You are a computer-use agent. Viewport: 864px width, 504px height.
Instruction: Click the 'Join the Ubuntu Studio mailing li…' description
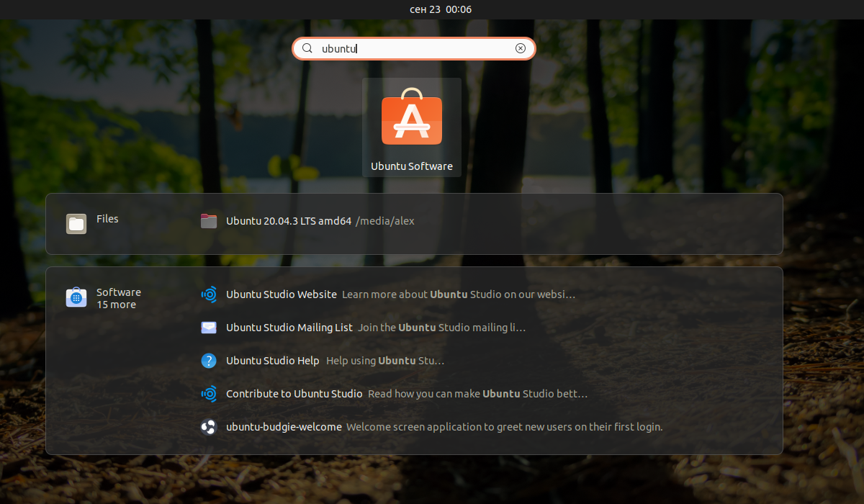(x=442, y=328)
